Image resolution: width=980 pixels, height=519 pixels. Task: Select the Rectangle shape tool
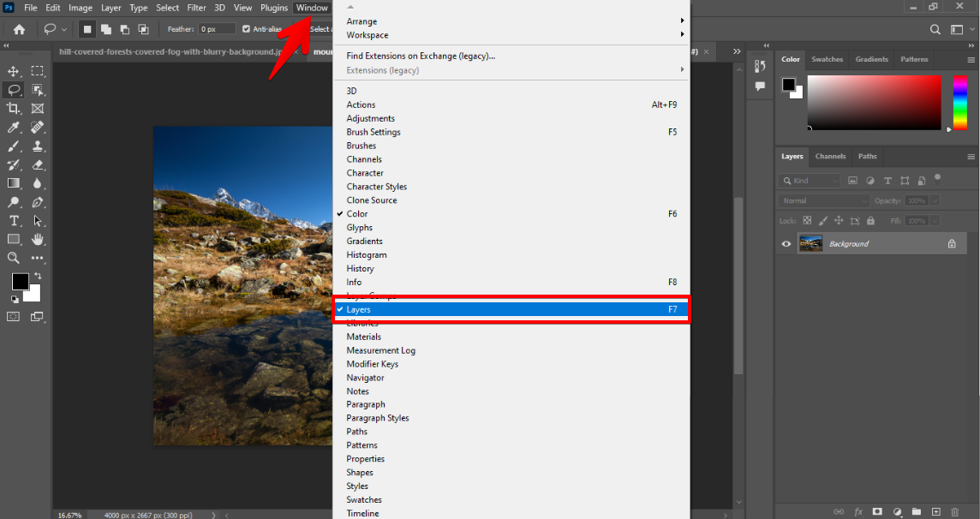(13, 239)
